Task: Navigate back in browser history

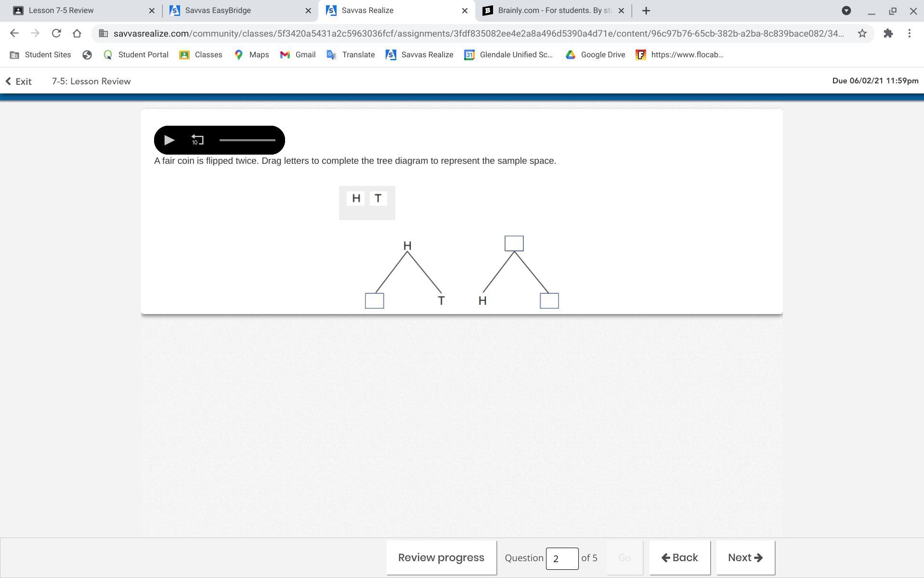Action: pos(14,33)
